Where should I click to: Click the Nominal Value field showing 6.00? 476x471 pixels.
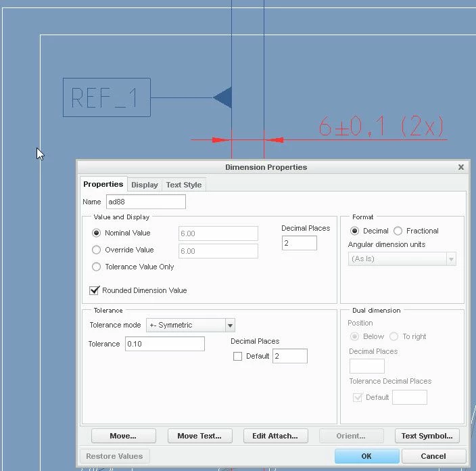point(218,233)
